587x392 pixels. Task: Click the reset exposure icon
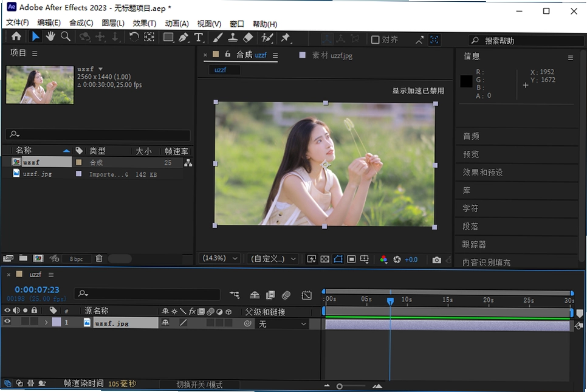397,260
